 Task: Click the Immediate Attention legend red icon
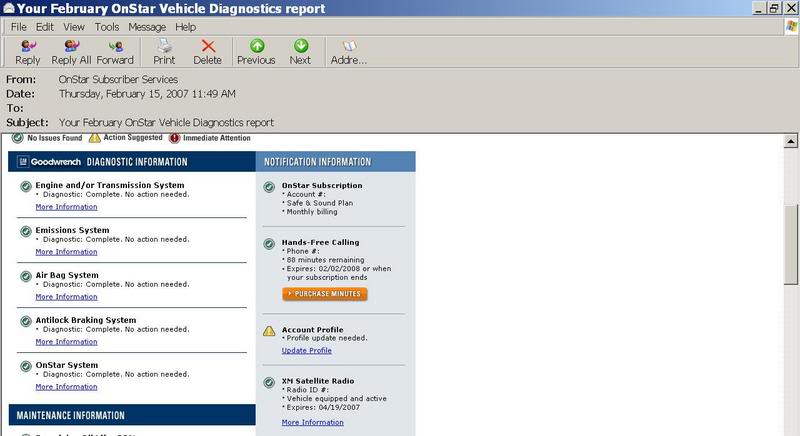[174, 138]
